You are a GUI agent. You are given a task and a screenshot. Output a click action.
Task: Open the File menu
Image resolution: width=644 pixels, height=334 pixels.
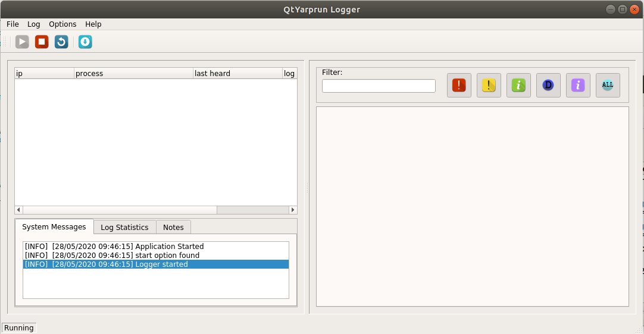12,24
